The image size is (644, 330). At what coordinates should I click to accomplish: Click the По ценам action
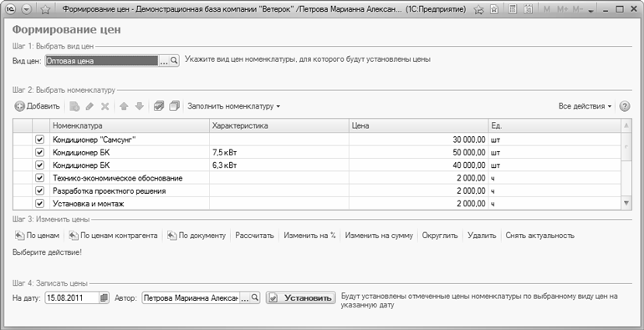coord(38,236)
